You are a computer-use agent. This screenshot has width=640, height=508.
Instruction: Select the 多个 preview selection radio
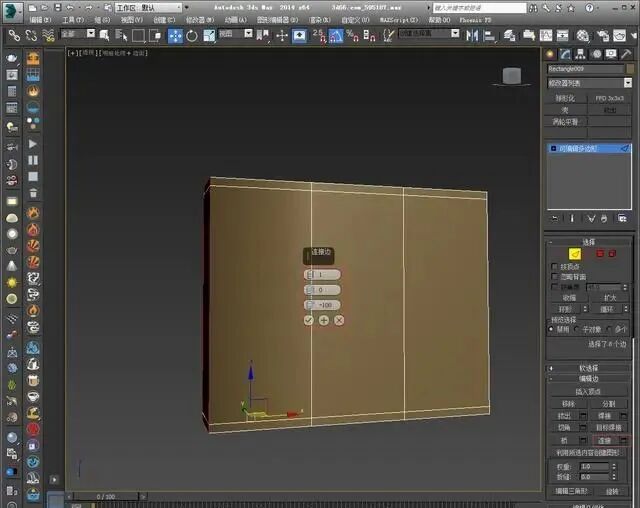pos(609,329)
